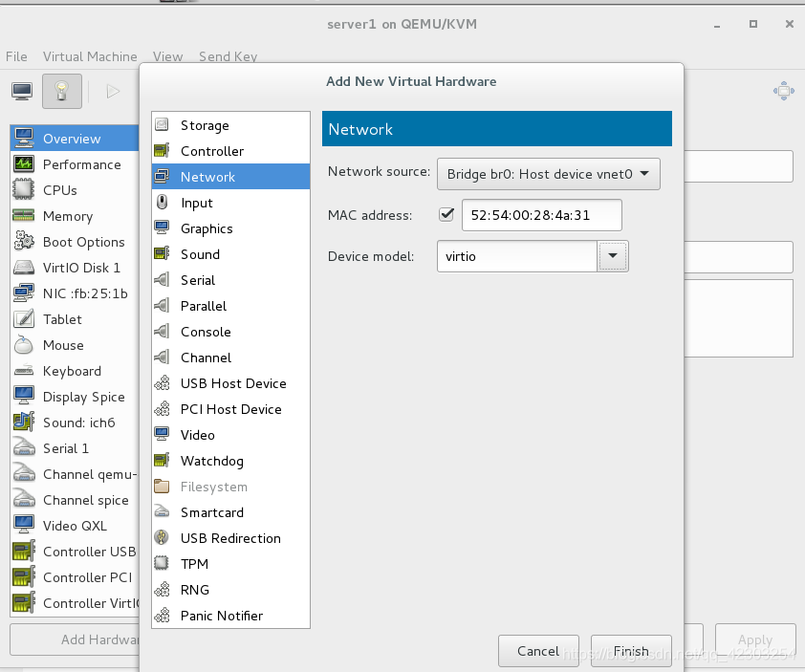Screen dimensions: 805x672
Task: Select Channel spice in sidebar
Action: (x=75, y=500)
